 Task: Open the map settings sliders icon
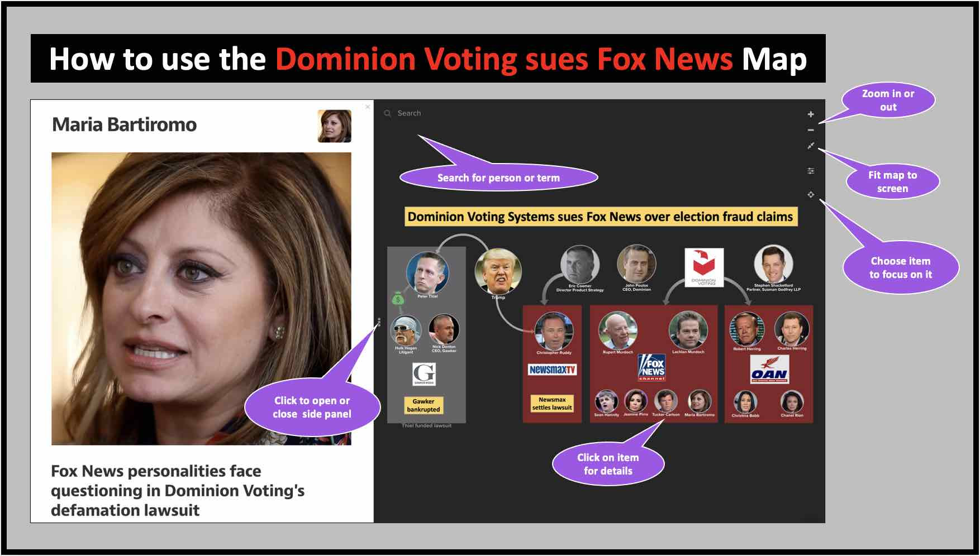click(x=811, y=171)
